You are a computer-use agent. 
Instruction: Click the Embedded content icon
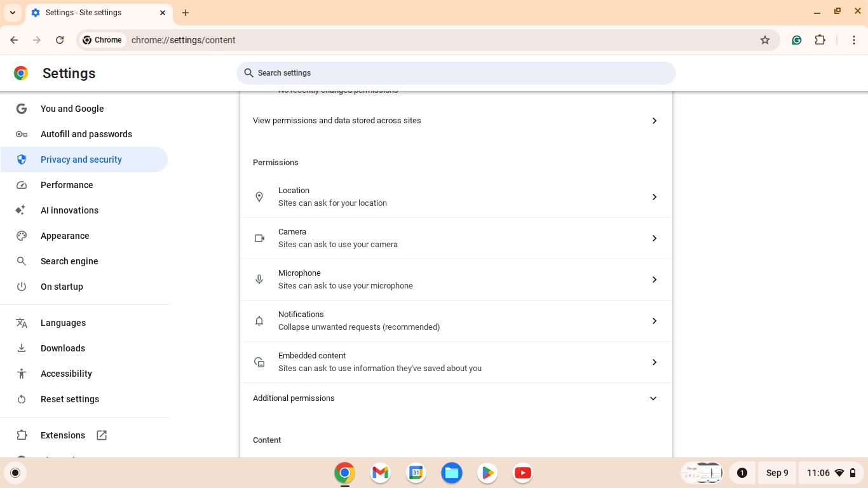tap(259, 362)
